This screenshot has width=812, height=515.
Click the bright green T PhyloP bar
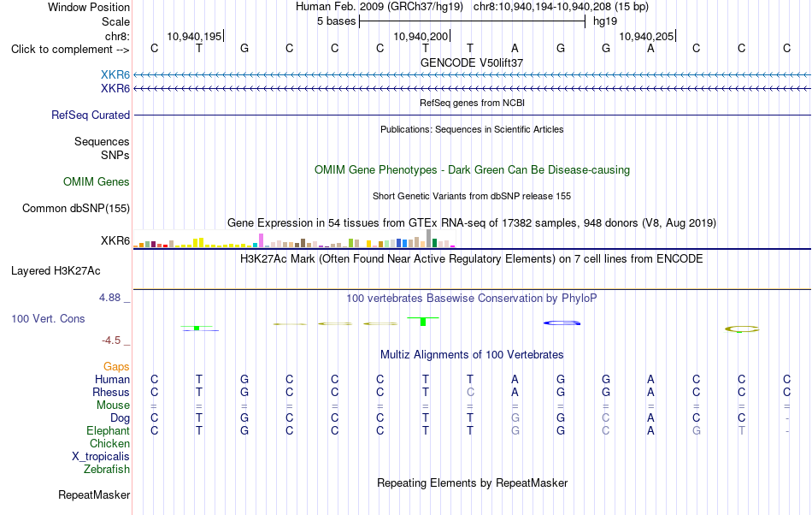click(423, 322)
